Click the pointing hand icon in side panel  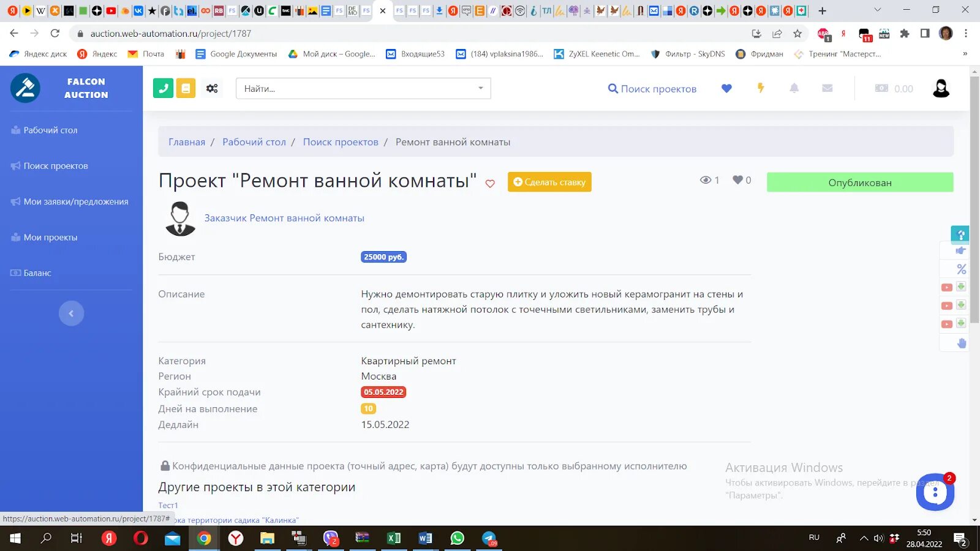960,250
